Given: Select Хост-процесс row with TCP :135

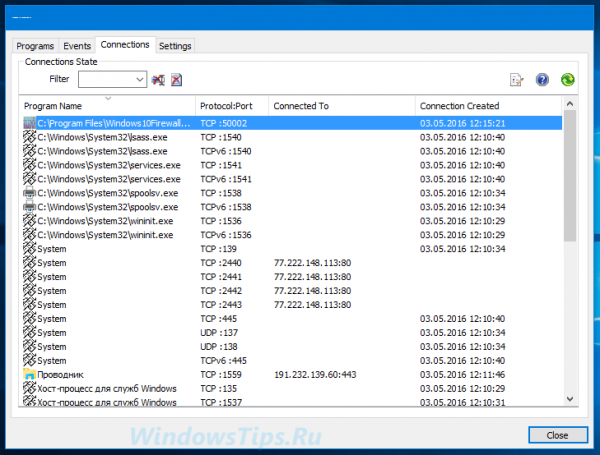Looking at the screenshot, I should pos(292,388).
